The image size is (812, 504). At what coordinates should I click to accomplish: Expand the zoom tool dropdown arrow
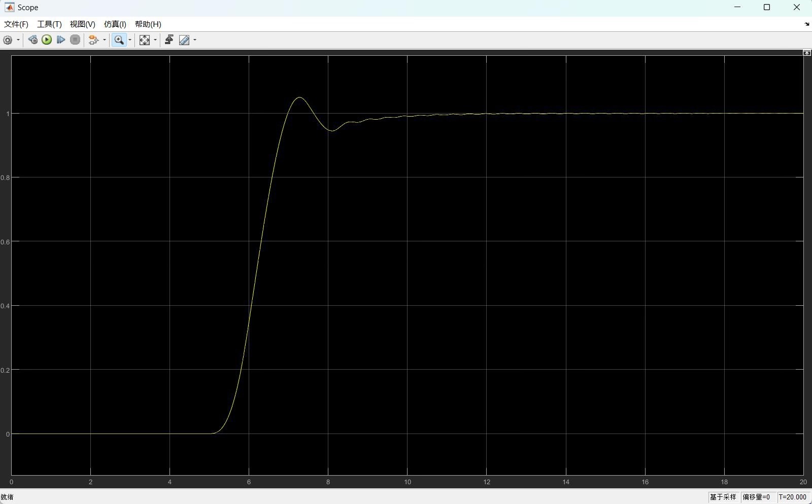[130, 40]
